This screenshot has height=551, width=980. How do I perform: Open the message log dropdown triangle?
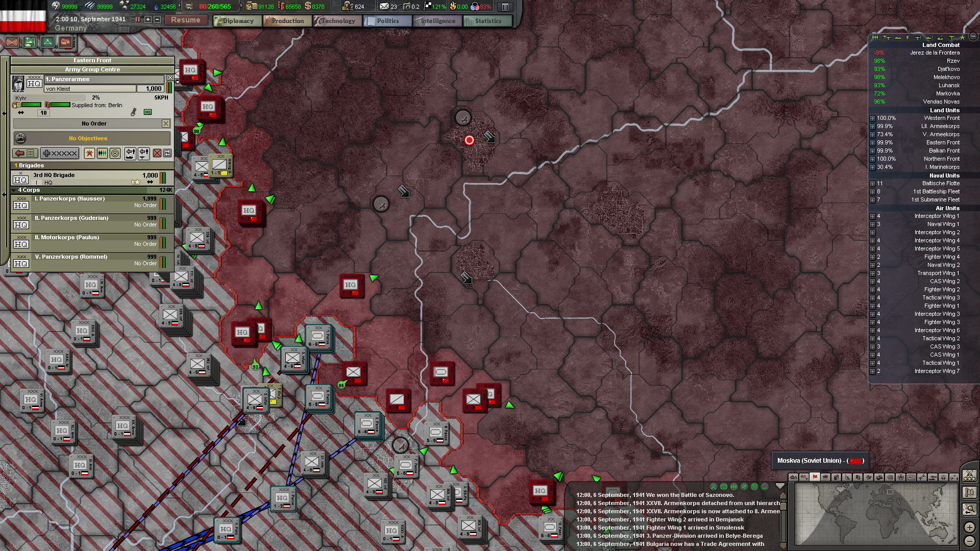click(780, 486)
